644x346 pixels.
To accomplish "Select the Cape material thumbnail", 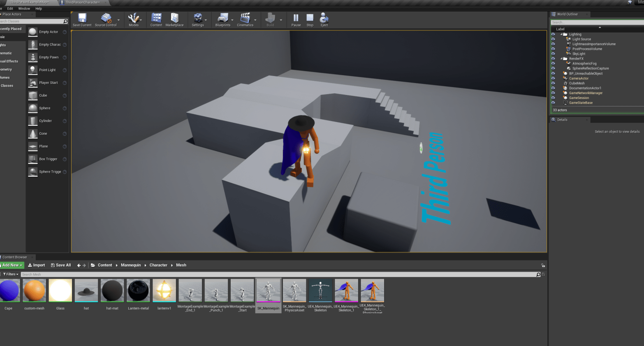I will [x=9, y=291].
